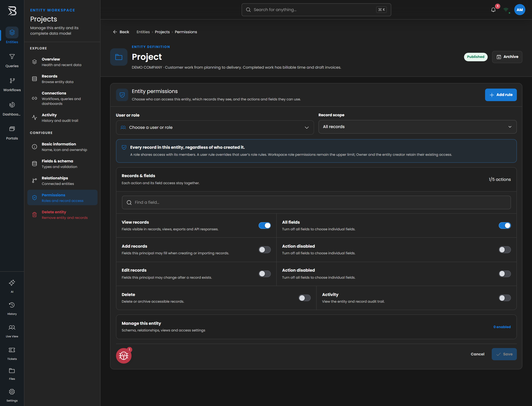
Task: Open Live View
Action: coord(12,331)
